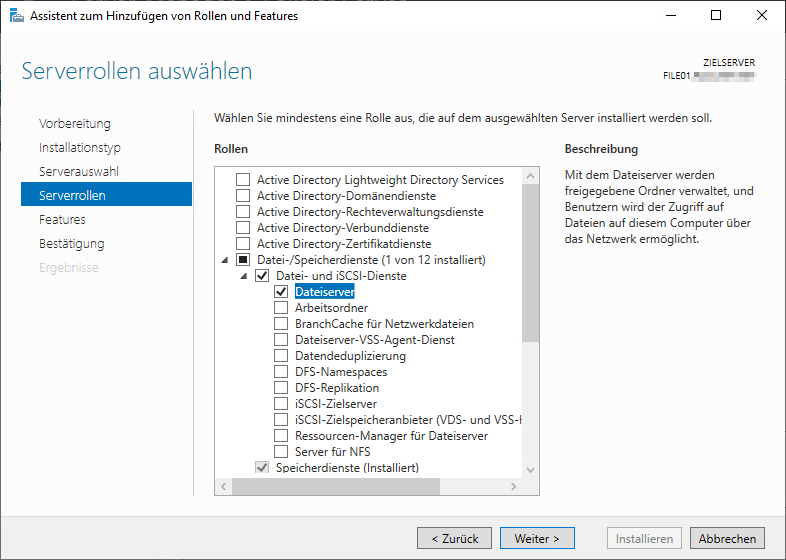The height and width of the screenshot is (560, 786).
Task: Cancel the wizard with Abbrechen
Action: [x=727, y=538]
